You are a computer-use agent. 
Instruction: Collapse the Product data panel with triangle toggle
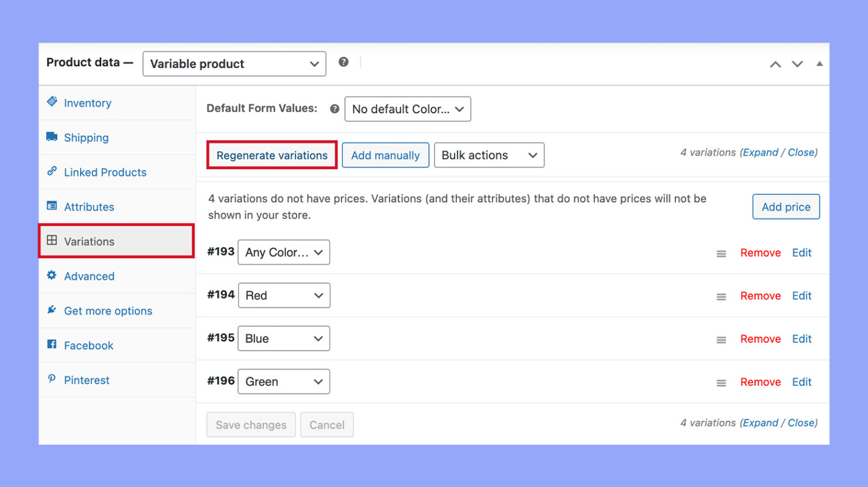point(819,64)
